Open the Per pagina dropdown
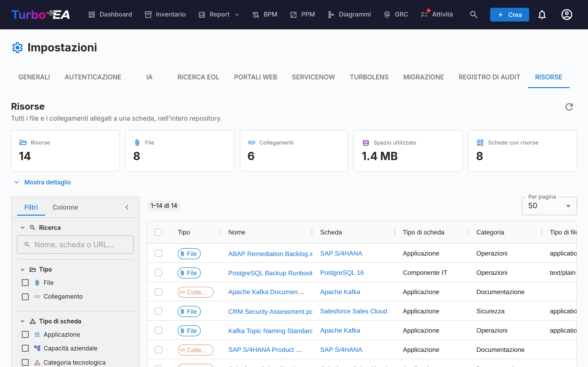Image resolution: width=588 pixels, height=367 pixels. [x=549, y=206]
